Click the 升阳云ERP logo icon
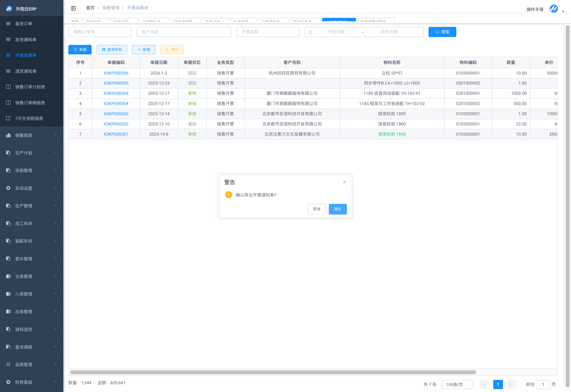571x392 pixels. click(9, 9)
